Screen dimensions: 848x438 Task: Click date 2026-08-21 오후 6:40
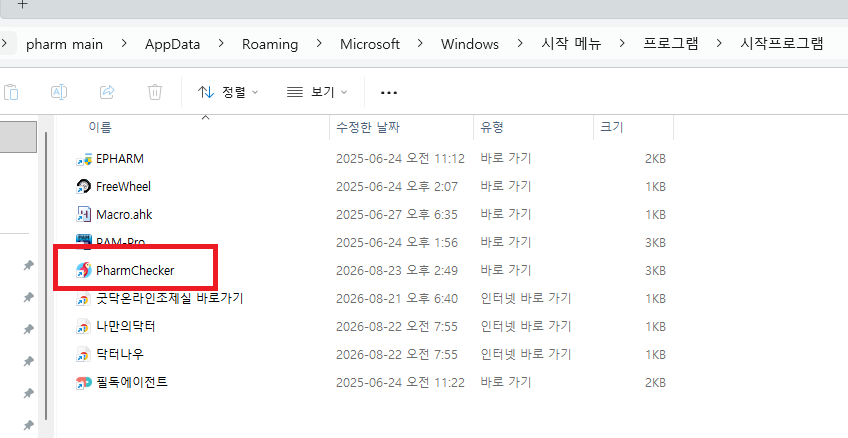coord(396,298)
